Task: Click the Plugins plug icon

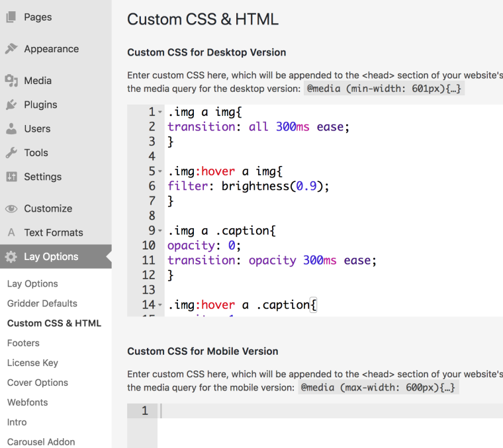Action: (11, 105)
